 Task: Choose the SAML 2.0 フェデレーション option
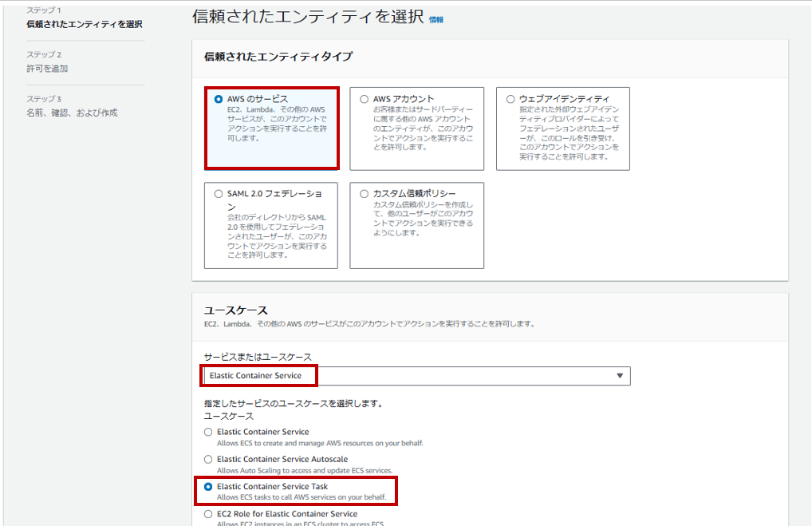click(x=219, y=194)
